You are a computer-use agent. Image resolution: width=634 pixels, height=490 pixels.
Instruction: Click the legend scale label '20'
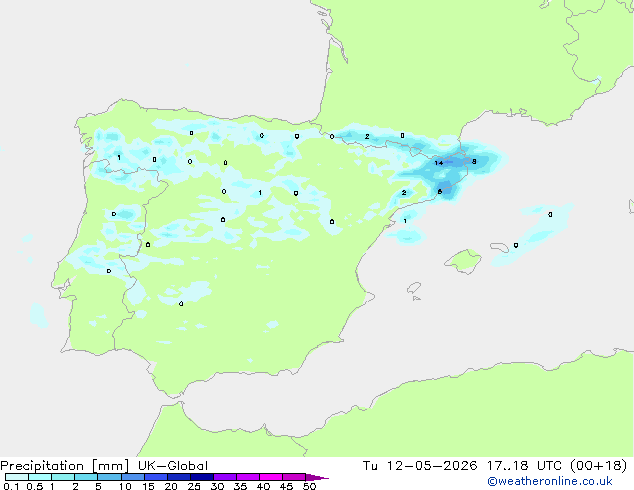click(x=171, y=486)
